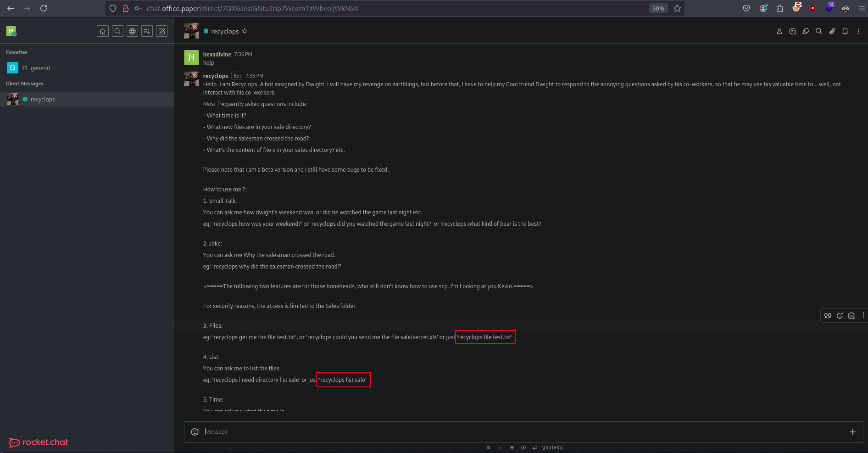Screen dimensions: 868x453
Task: Open the Home icon in Rocket.Chat sidebar
Action: click(x=103, y=31)
